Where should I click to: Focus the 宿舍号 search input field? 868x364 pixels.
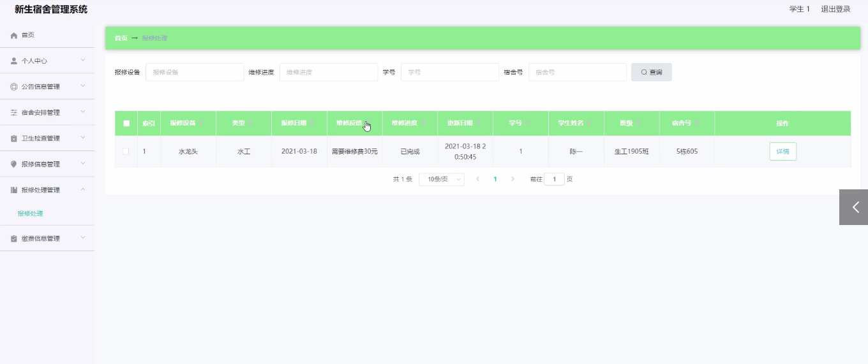[577, 72]
